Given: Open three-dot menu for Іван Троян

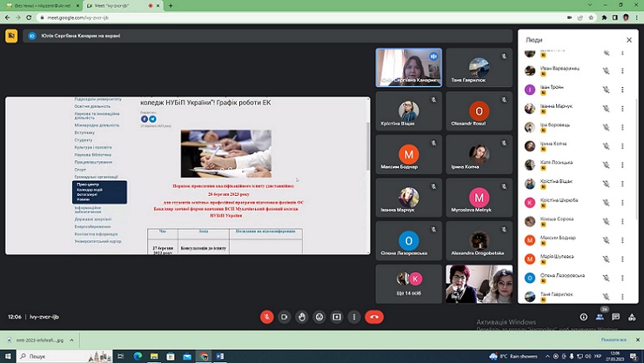Looking at the screenshot, I should tap(623, 90).
